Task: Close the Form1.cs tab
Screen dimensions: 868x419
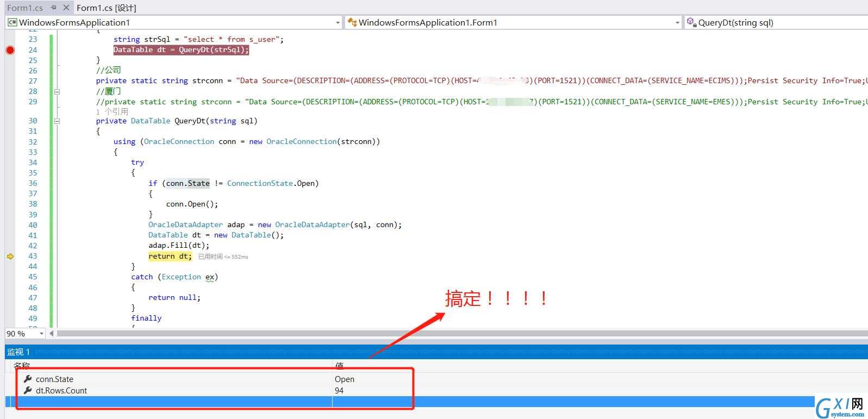Action: click(66, 8)
